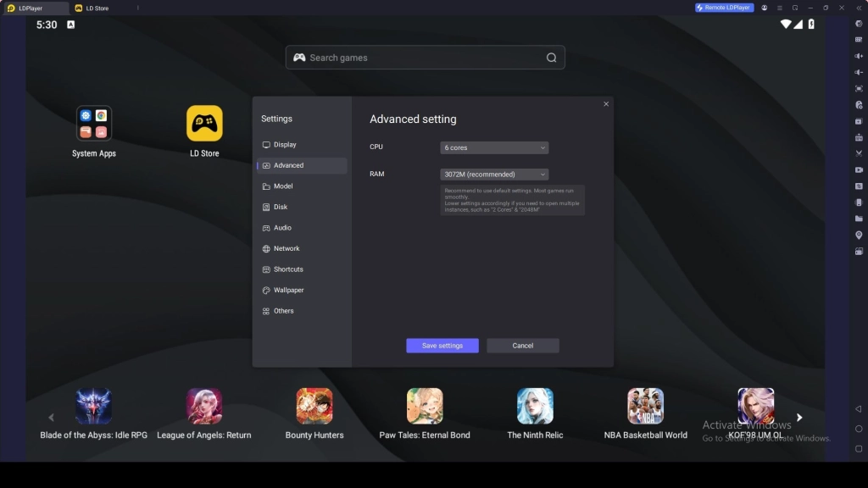Open the CPU cores dropdown
The image size is (868, 488).
point(493,147)
